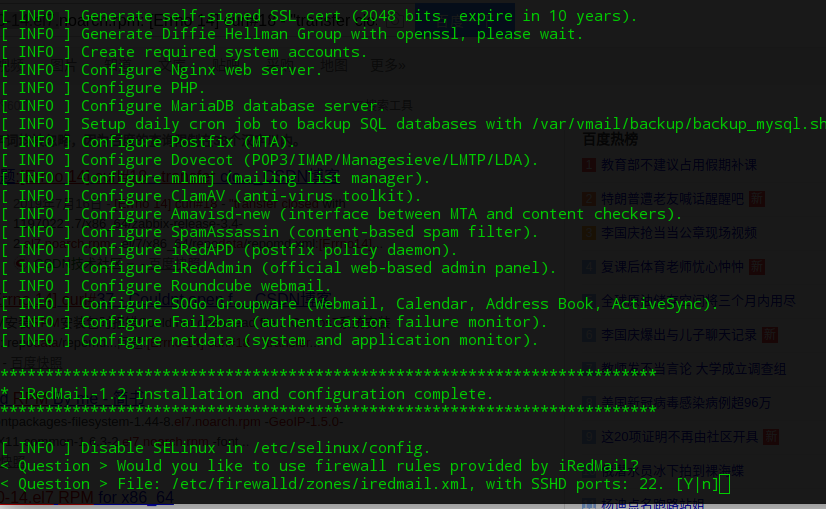Open hot topic 李国庆抢当当公章现场视频
This screenshot has height=509, width=826.
(x=678, y=233)
